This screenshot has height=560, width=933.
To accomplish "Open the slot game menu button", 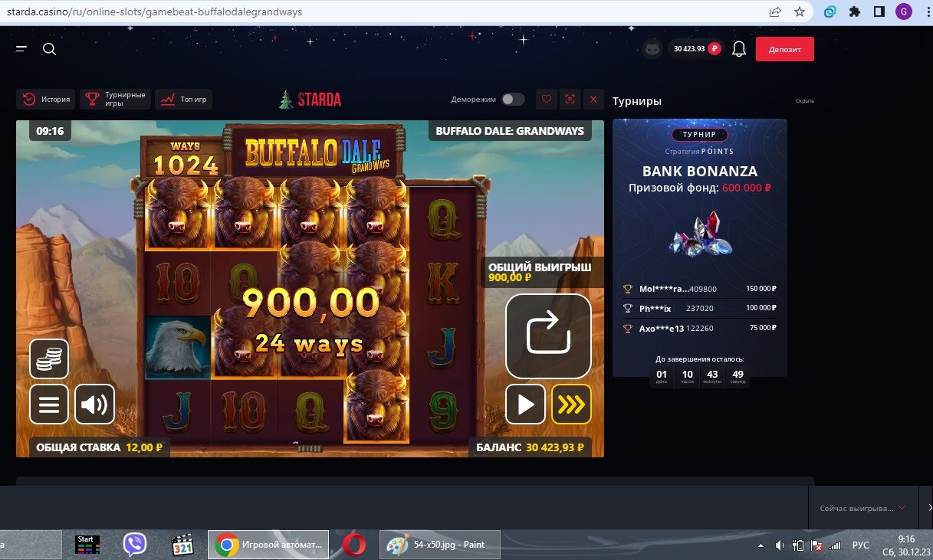I will coord(49,404).
